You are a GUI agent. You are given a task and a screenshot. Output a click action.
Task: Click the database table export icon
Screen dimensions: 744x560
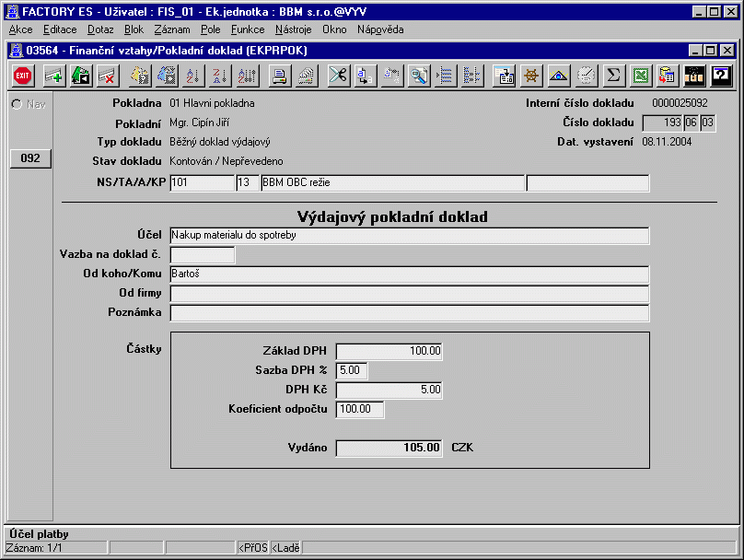668,76
